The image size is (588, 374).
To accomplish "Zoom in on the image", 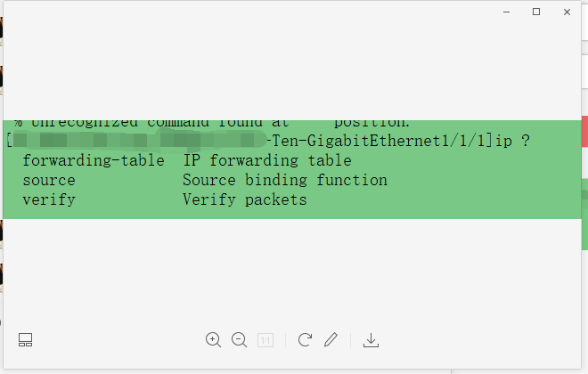I will point(213,339).
